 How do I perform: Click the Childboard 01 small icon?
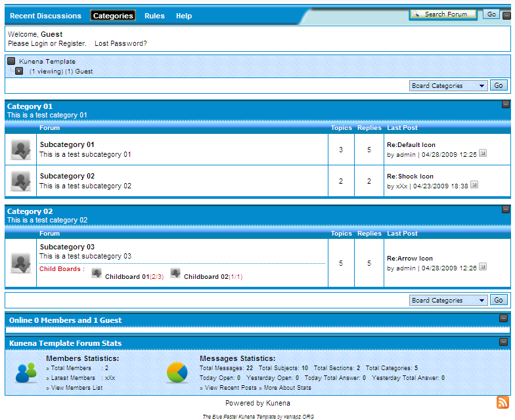click(96, 273)
